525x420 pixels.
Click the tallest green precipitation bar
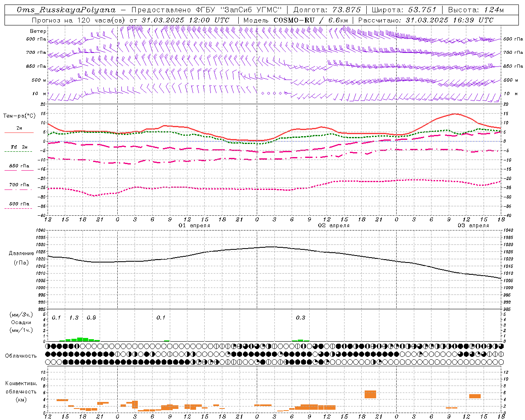(80, 339)
